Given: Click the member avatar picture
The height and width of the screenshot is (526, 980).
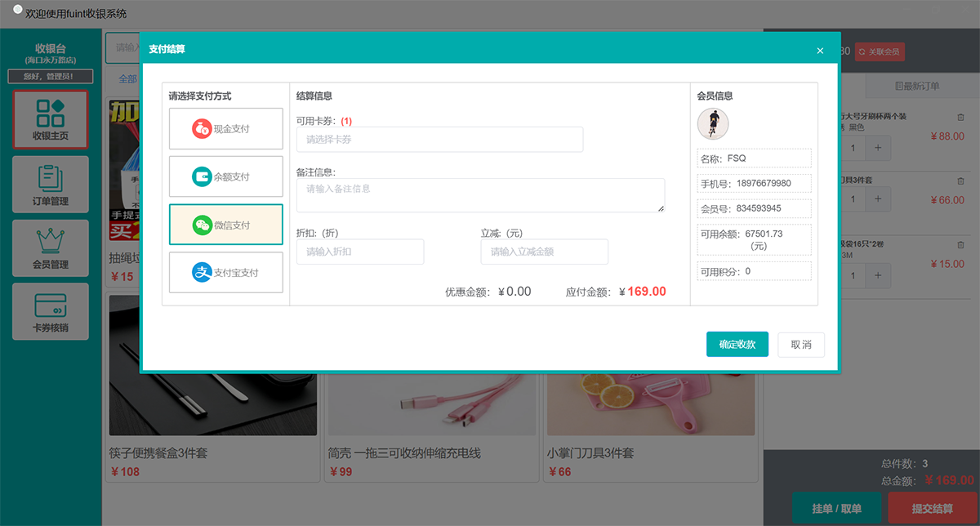Looking at the screenshot, I should click(x=713, y=124).
